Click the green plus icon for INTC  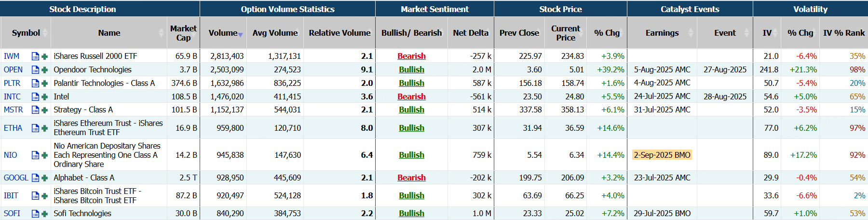pyautogui.click(x=45, y=97)
